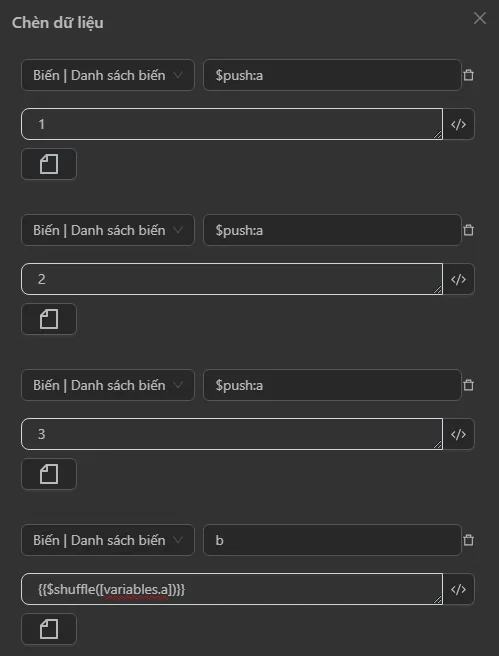The image size is (499, 656).
Task: Expand the third Biến | Danh sách biến dropdown
Action: 108,385
